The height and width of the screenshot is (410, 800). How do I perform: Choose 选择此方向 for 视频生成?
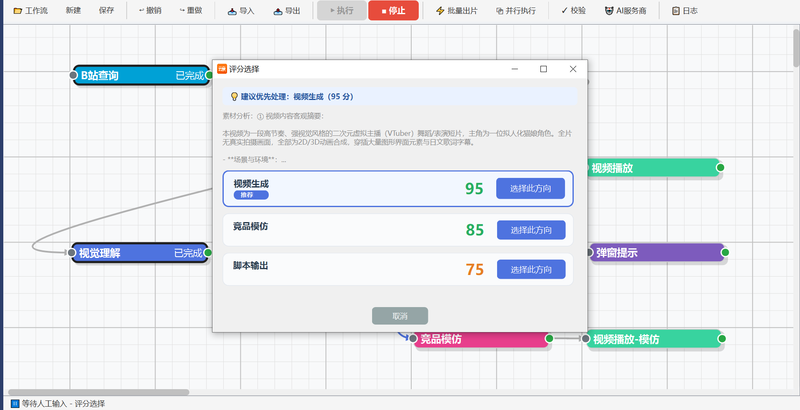pyautogui.click(x=530, y=188)
